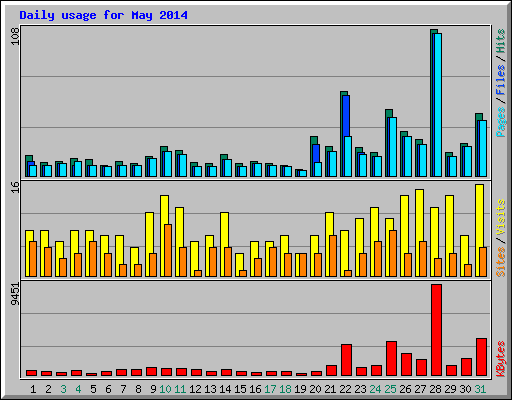
Task: Click the 16 axis maximum label
Action: pyautogui.click(x=16, y=188)
